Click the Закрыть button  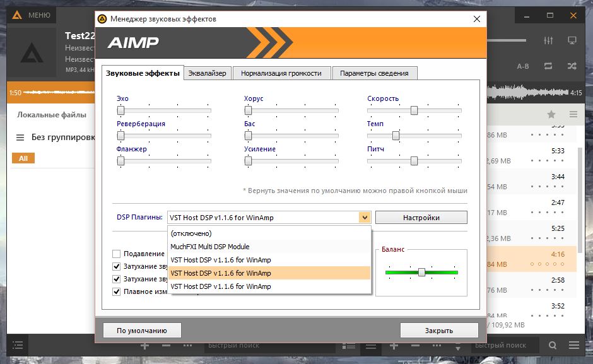[x=439, y=331]
